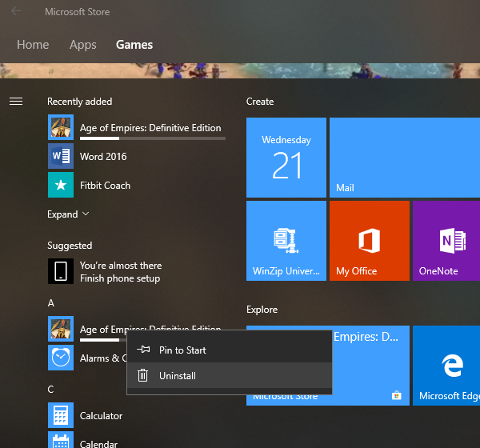480x448 pixels.
Task: Open the Calculator app icon
Action: tap(61, 415)
